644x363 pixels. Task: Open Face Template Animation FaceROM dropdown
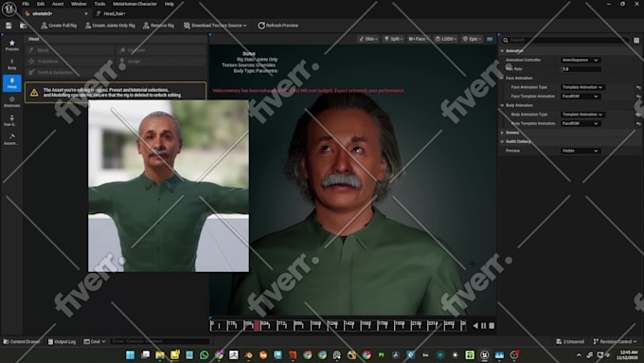click(x=581, y=96)
